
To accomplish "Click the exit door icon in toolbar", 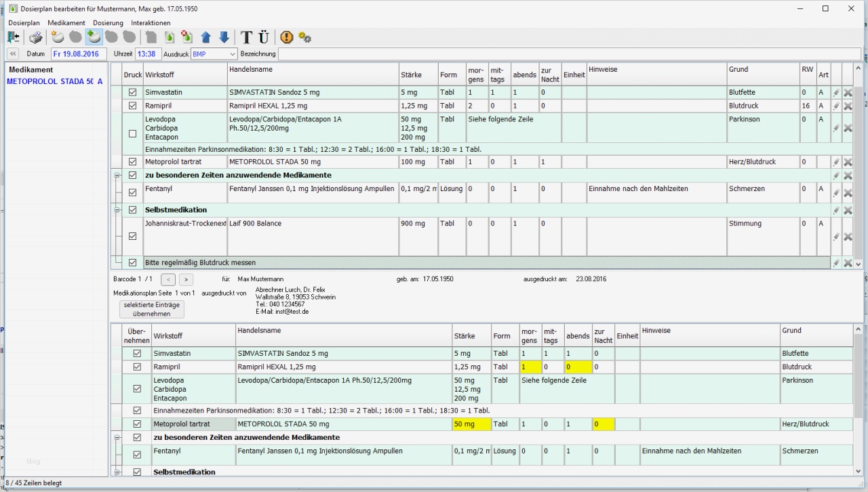I will point(14,37).
